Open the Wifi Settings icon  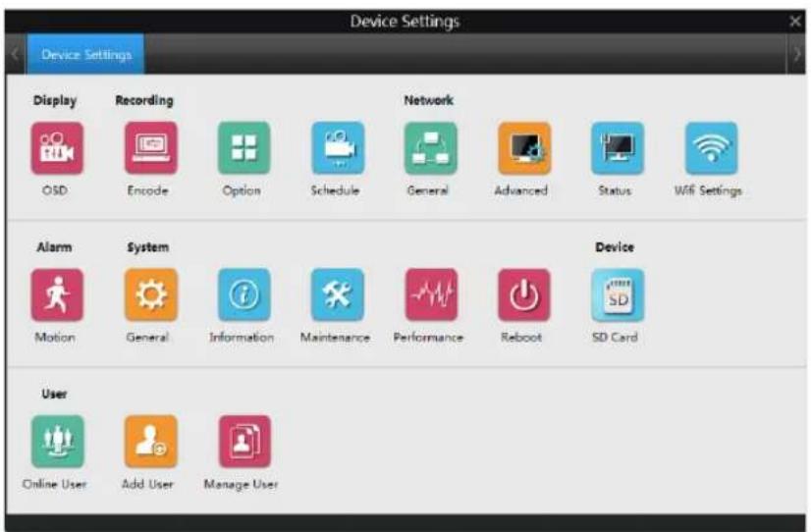pos(711,148)
